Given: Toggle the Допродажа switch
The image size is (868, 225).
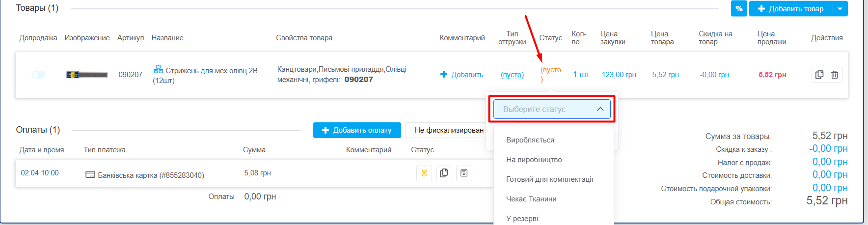Looking at the screenshot, I should (38, 75).
